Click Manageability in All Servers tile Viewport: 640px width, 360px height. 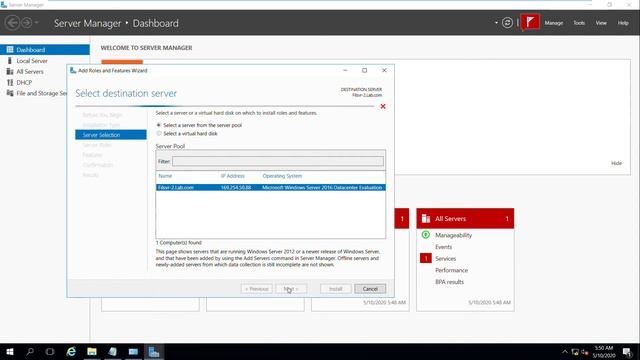[453, 235]
